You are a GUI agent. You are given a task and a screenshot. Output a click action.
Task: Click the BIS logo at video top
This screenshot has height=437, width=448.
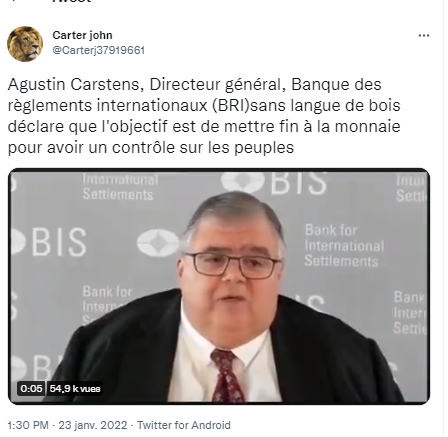[x=274, y=183]
